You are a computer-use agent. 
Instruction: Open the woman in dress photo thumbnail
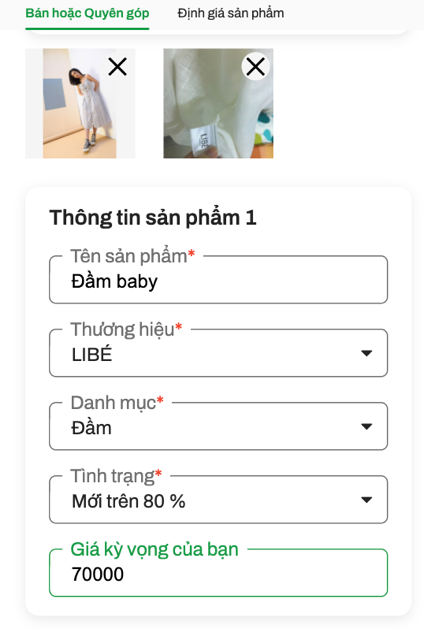pos(80,103)
